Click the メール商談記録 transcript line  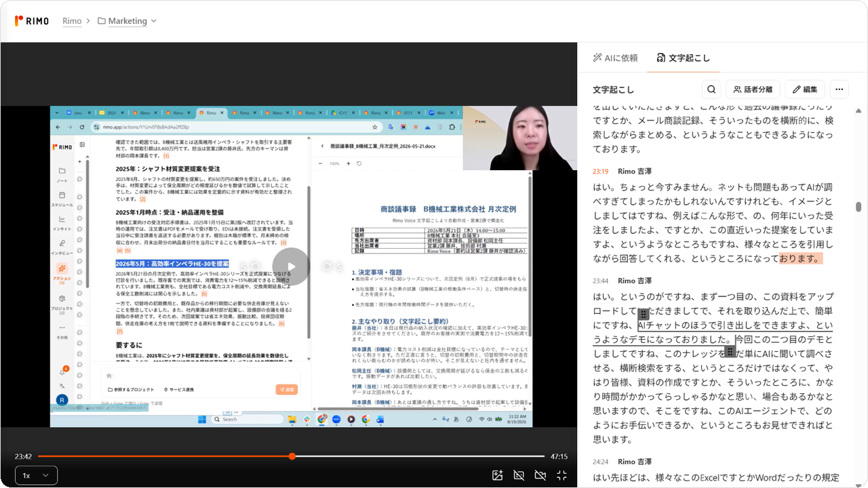click(713, 120)
